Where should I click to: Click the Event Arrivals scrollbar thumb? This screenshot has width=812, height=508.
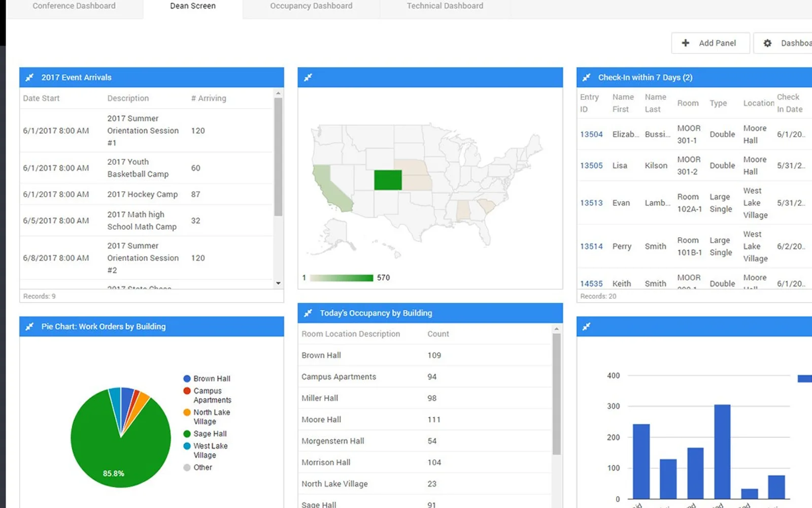pyautogui.click(x=278, y=156)
